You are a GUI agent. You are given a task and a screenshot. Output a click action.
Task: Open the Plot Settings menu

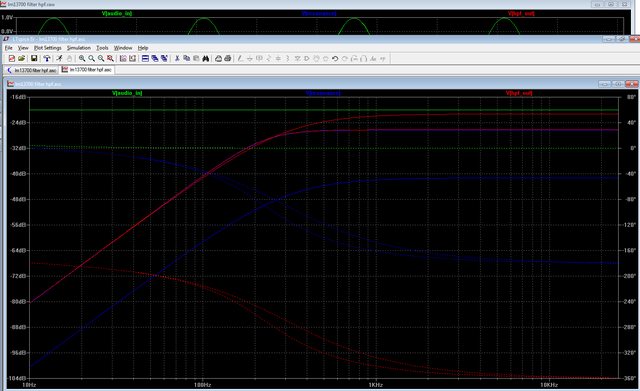coord(47,48)
